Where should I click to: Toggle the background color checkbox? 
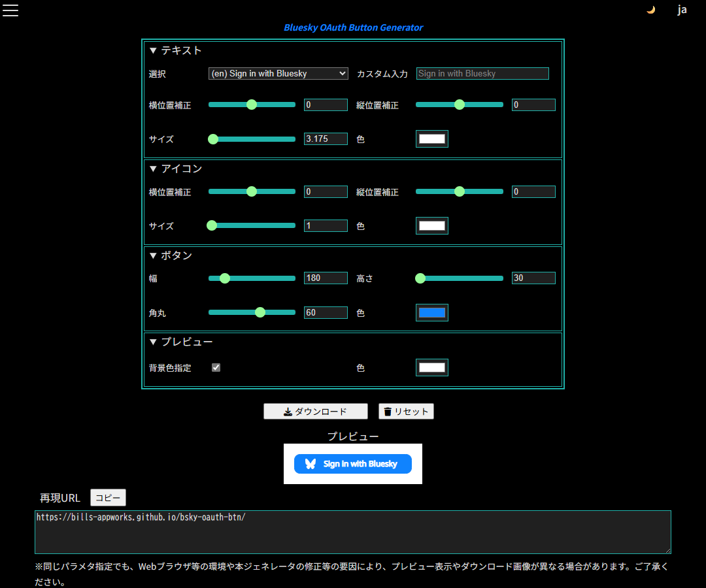(x=216, y=367)
